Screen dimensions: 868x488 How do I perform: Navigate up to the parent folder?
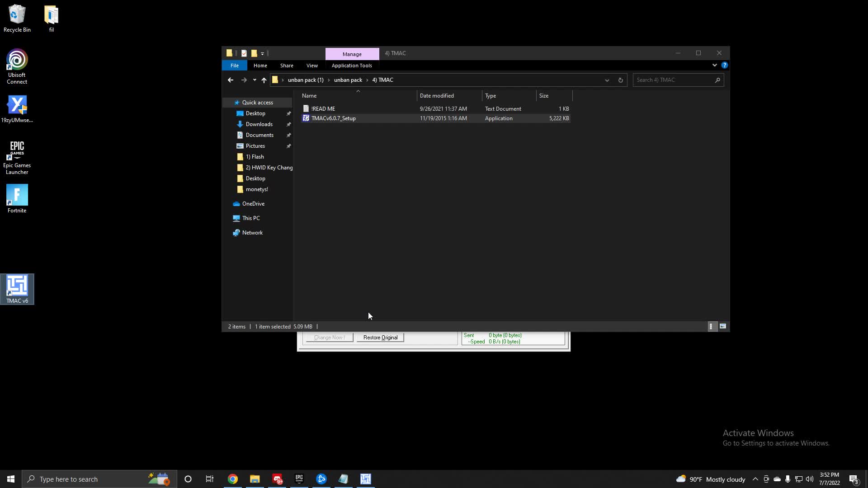point(264,80)
